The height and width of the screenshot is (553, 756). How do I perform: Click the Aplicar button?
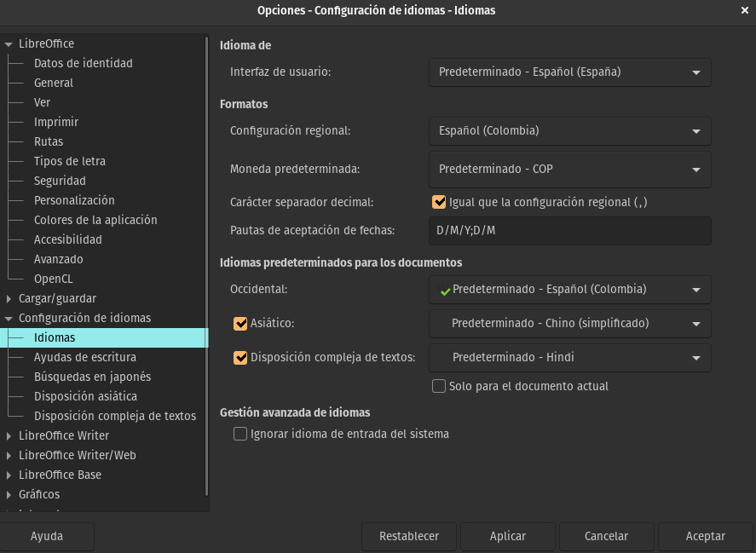pos(508,537)
